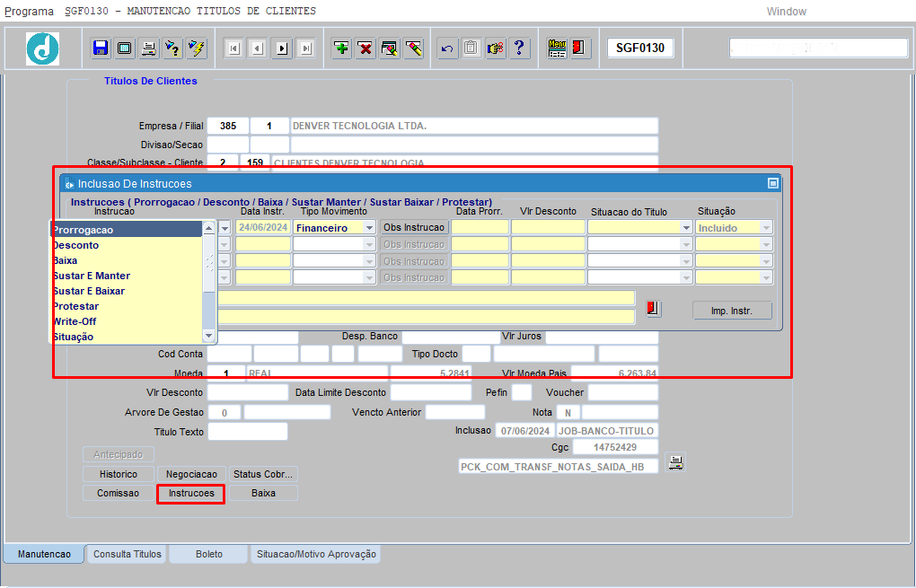The width and height of the screenshot is (916, 588).
Task: Click the Data Limite Desconto input field
Action: pos(430,392)
